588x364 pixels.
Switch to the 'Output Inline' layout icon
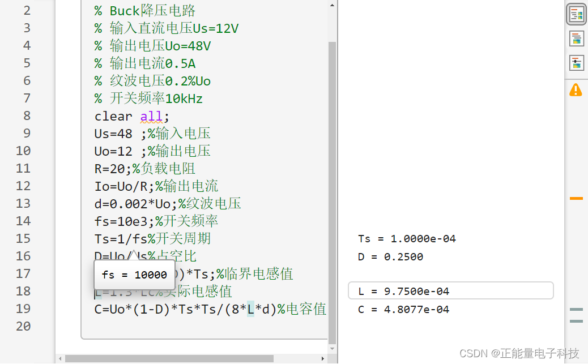tap(576, 38)
